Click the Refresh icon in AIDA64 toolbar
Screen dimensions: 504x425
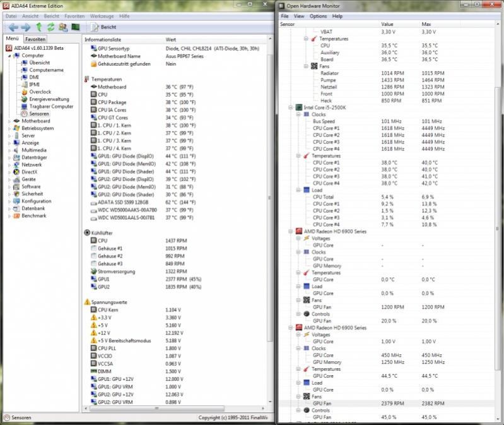(51, 27)
